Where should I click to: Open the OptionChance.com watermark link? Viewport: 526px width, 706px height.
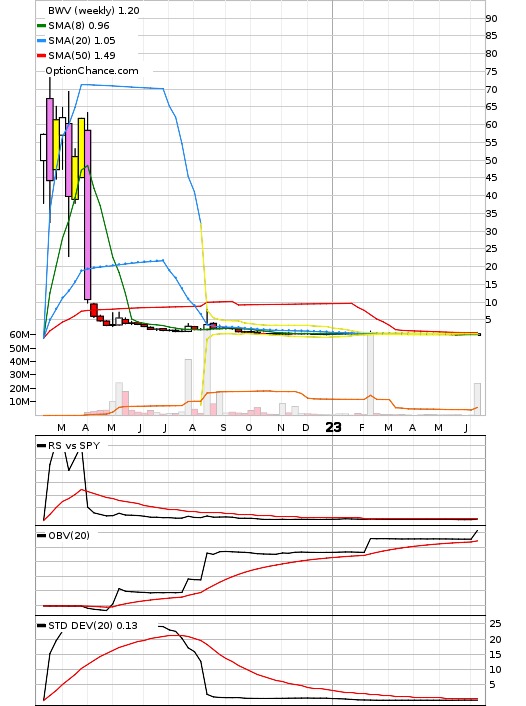point(92,71)
